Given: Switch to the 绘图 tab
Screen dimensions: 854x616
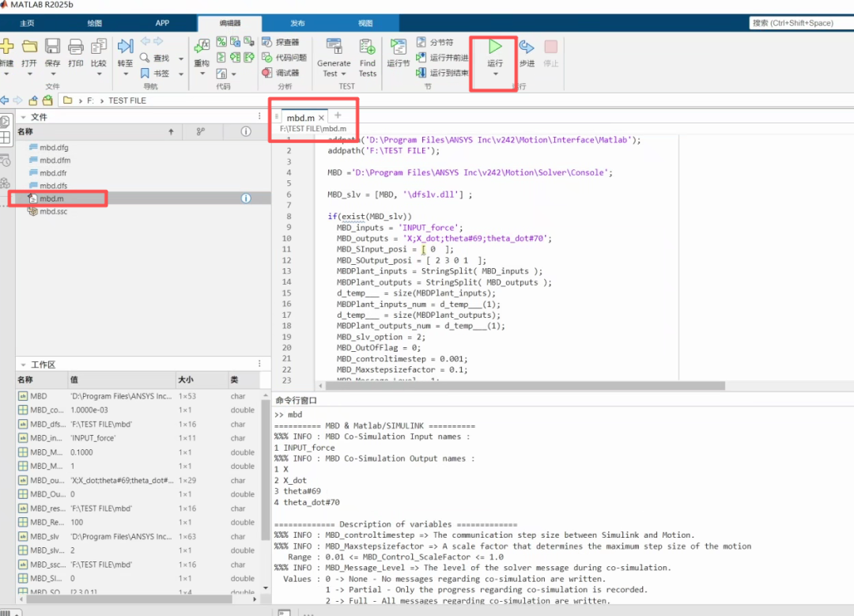Looking at the screenshot, I should pos(95,23).
